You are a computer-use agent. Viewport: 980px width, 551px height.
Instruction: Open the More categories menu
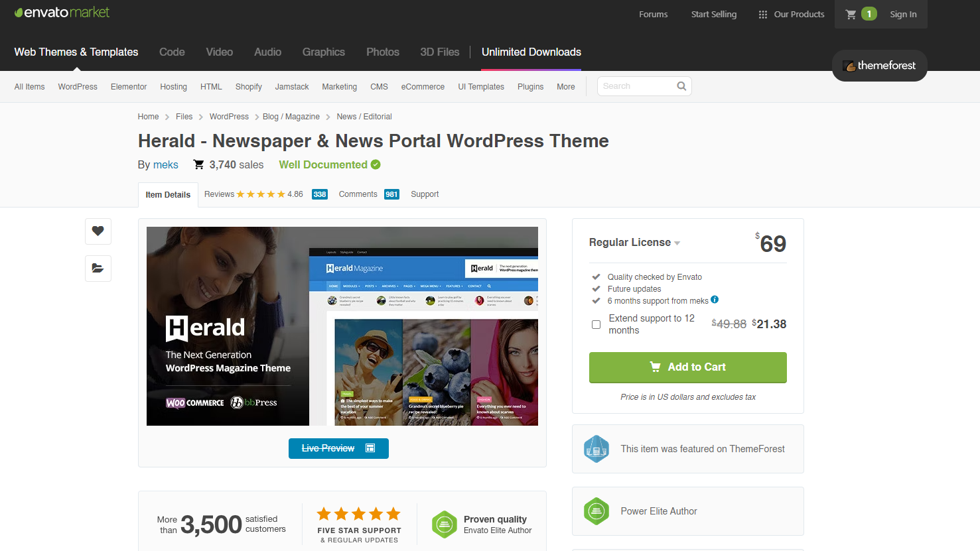[x=566, y=87]
